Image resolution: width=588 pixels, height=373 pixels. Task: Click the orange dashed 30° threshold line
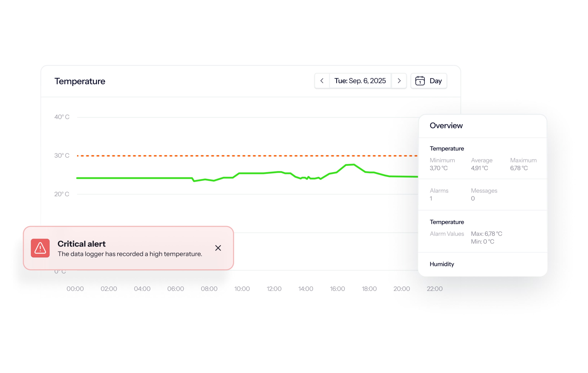click(x=244, y=156)
